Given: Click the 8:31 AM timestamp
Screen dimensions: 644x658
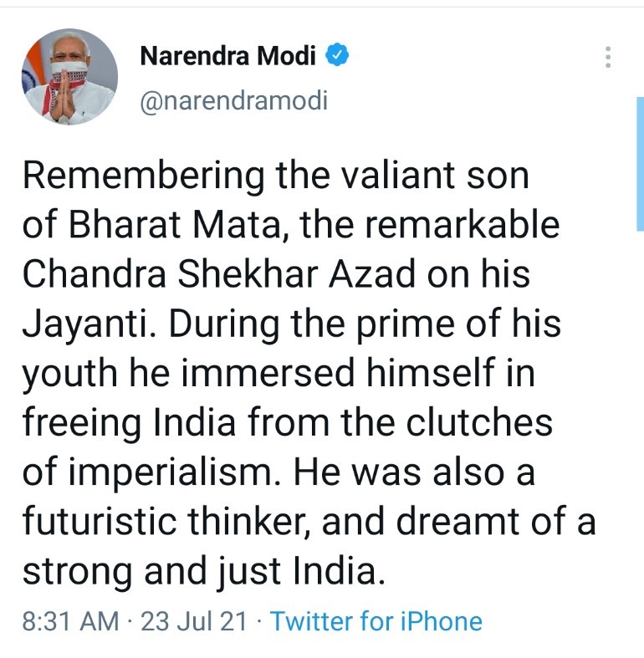Looking at the screenshot, I should pos(69,621).
